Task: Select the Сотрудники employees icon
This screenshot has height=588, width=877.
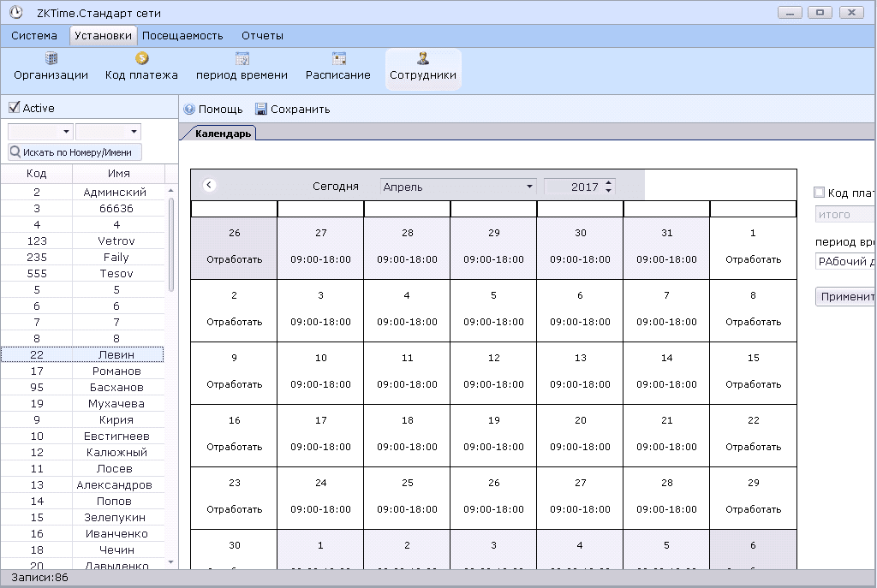Action: tap(423, 59)
